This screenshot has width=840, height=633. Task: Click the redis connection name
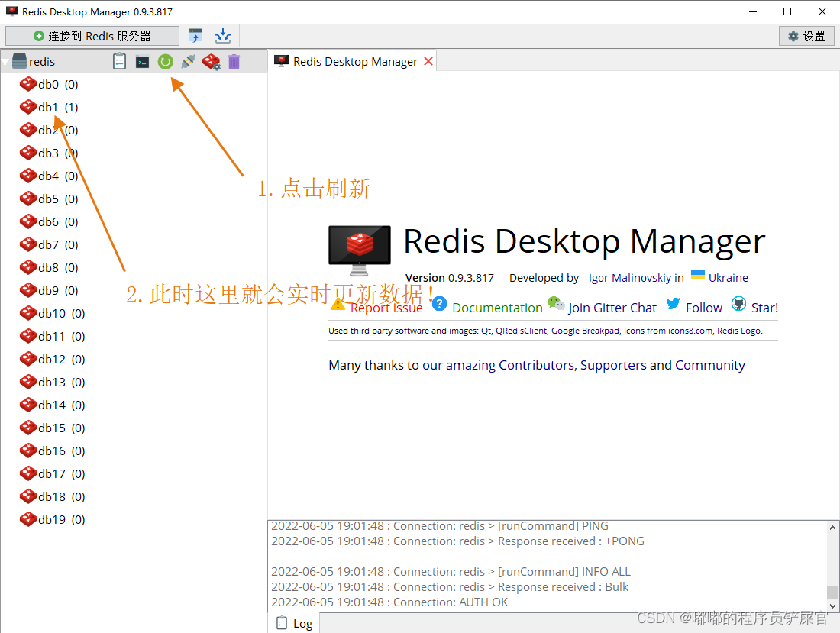point(42,62)
